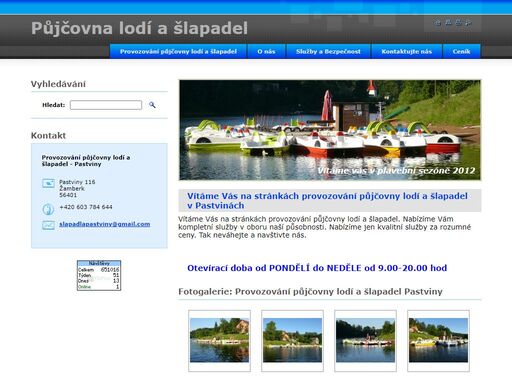Open 'Služby a Bezpečnost' menu tab

tap(328, 51)
